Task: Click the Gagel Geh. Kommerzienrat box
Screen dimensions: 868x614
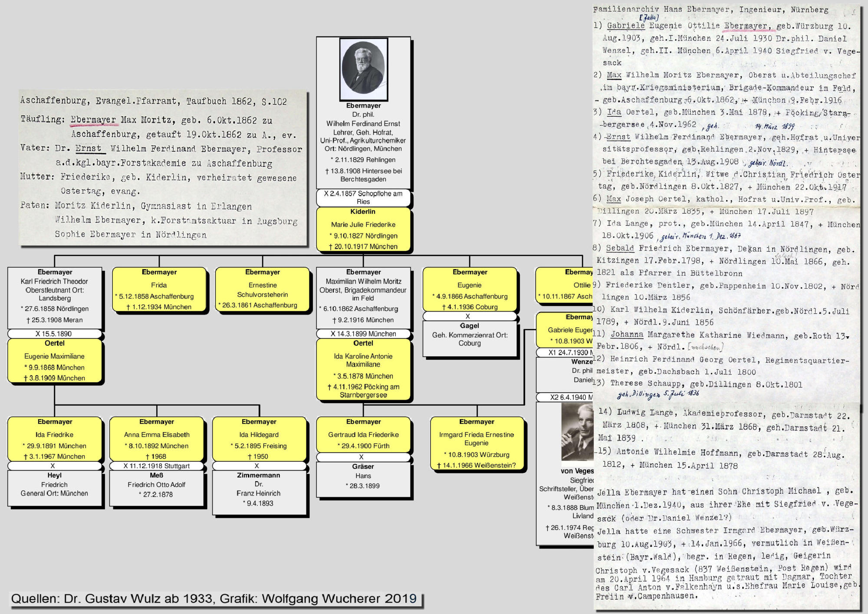Action: coord(470,338)
